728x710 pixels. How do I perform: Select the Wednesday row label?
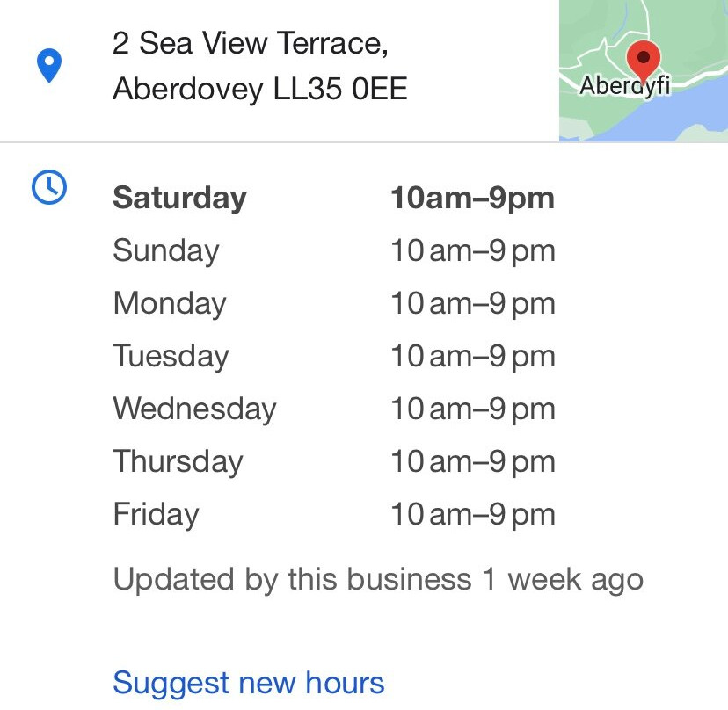point(194,409)
